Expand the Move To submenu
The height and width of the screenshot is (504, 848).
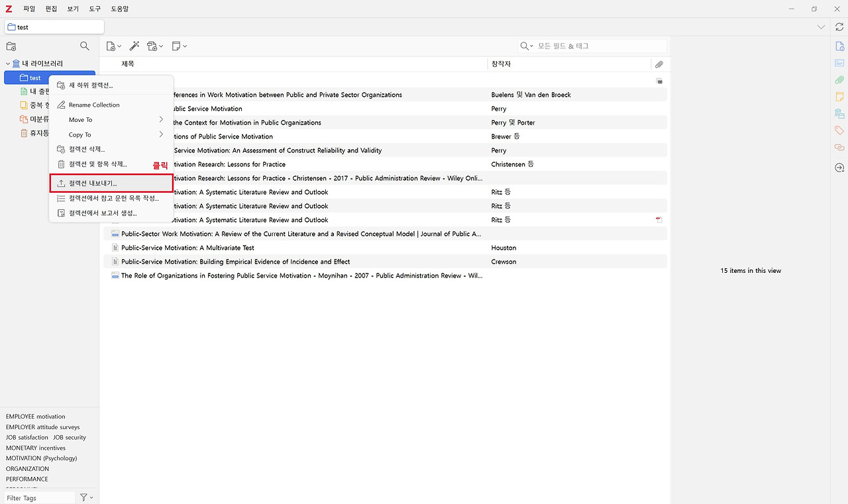click(111, 120)
